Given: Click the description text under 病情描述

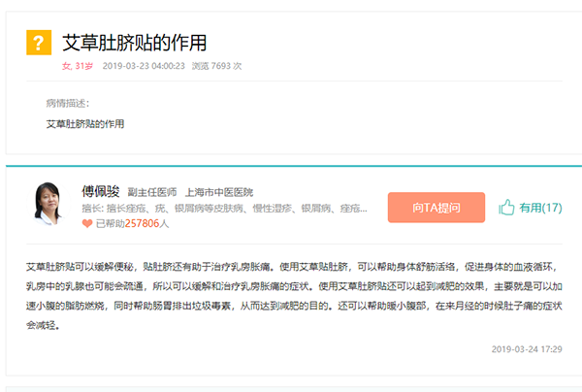Looking at the screenshot, I should pyautogui.click(x=85, y=124).
